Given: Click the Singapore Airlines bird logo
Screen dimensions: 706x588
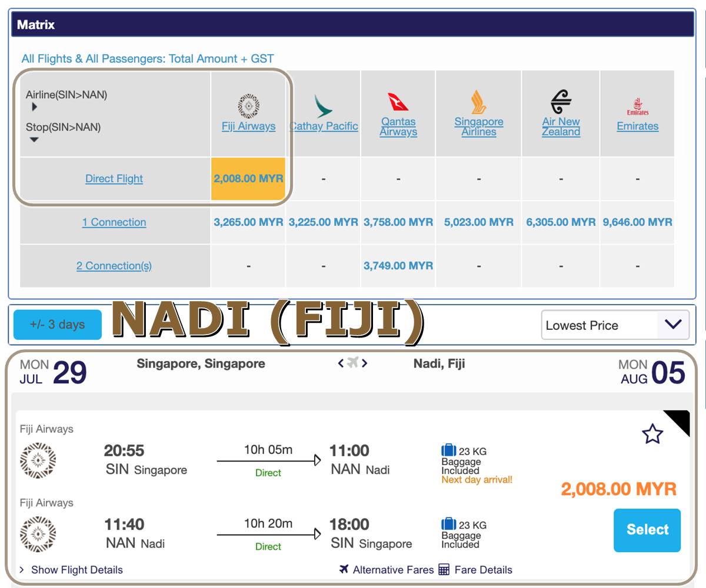Looking at the screenshot, I should [478, 102].
